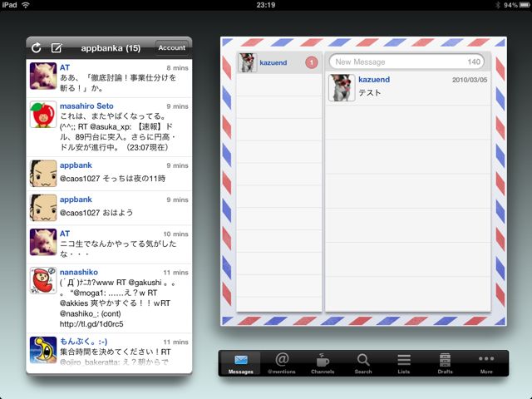Open appbank name on おはよう tweet

(76, 199)
